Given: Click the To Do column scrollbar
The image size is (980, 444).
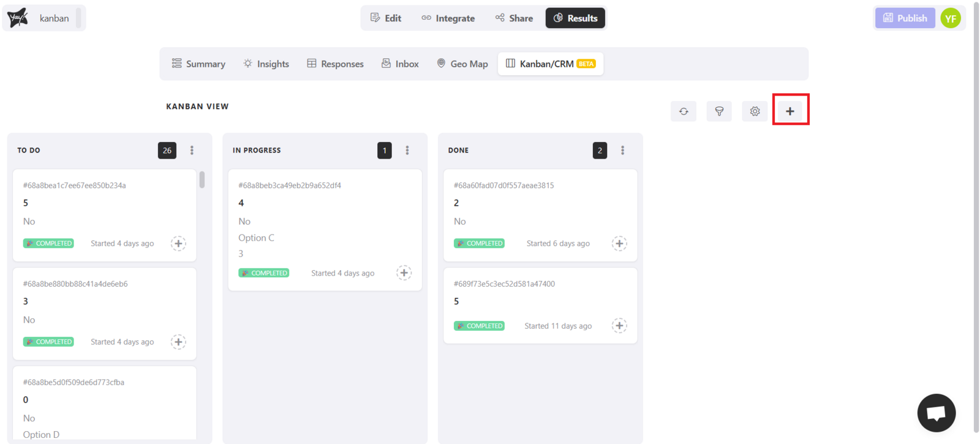Looking at the screenshot, I should pyautogui.click(x=202, y=180).
